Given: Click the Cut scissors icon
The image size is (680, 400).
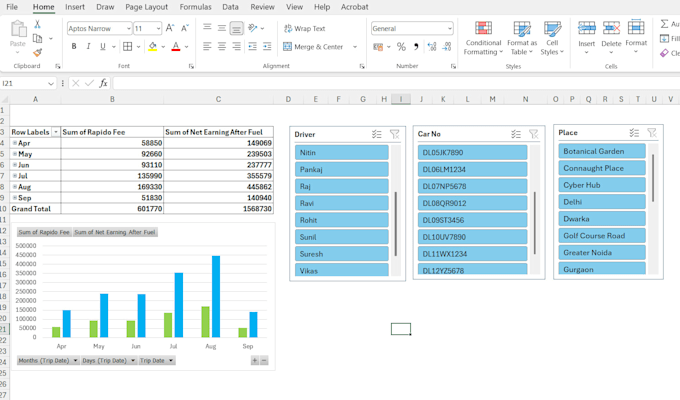Looking at the screenshot, I should point(37,24).
